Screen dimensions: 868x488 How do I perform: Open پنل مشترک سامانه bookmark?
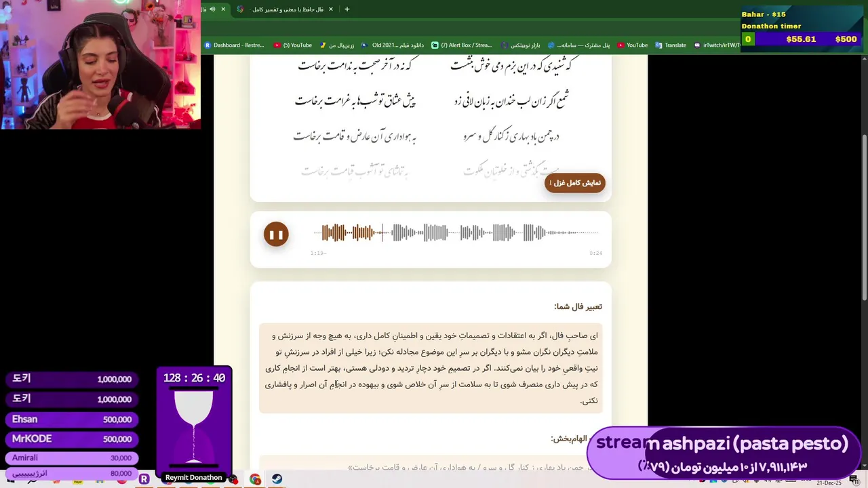tap(579, 45)
